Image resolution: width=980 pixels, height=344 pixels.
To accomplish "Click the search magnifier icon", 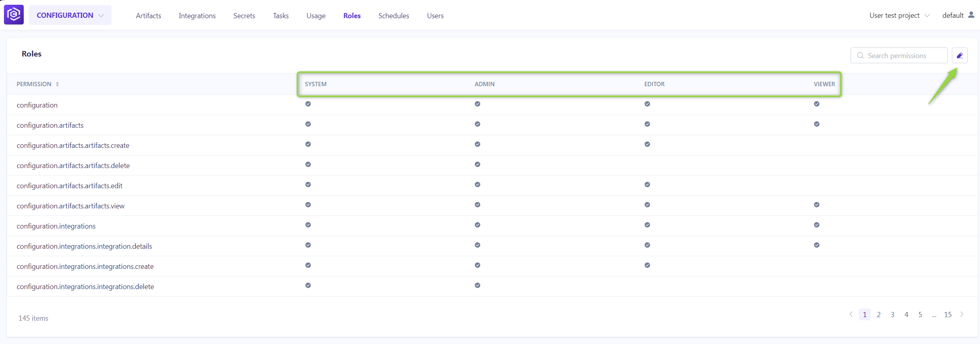I will pos(860,56).
